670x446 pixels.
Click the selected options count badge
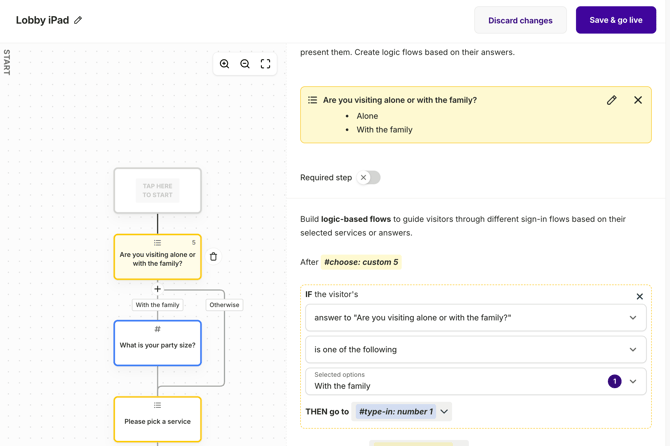(x=614, y=381)
